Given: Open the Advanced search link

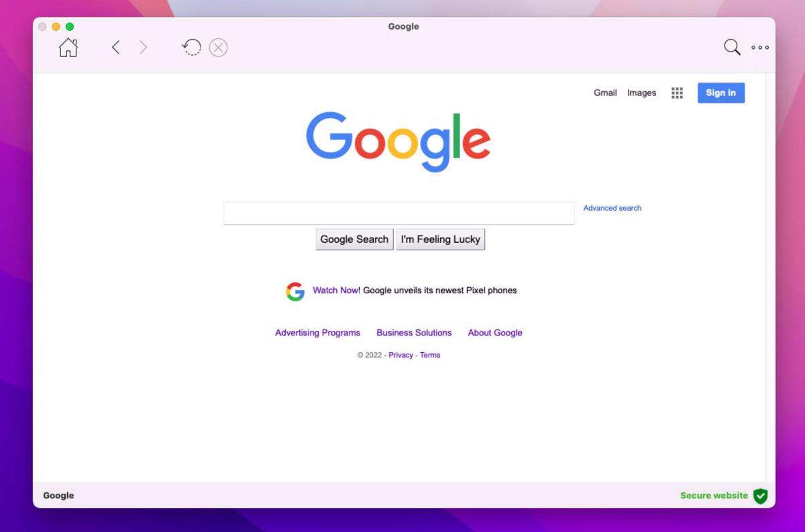Looking at the screenshot, I should click(x=612, y=208).
